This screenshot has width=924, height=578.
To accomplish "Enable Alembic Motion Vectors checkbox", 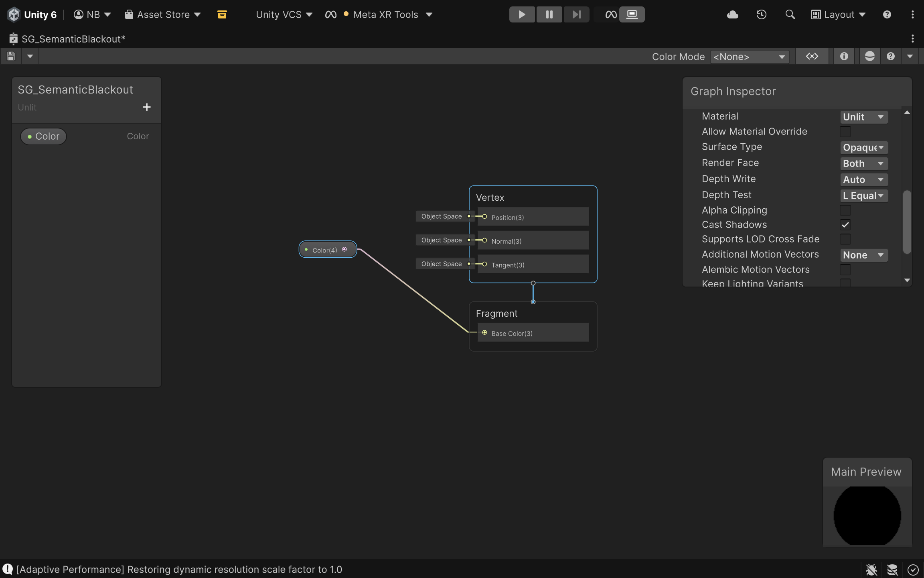I will coord(845,270).
